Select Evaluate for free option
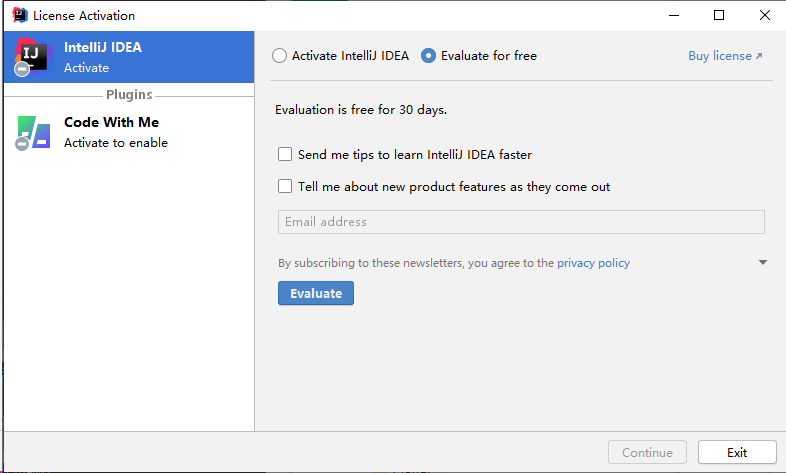This screenshot has width=786, height=473. [x=429, y=56]
